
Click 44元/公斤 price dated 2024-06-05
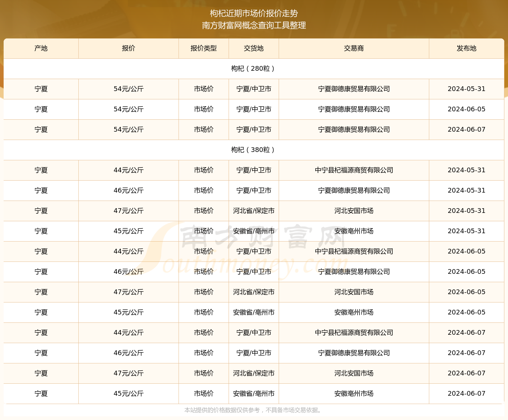(128, 251)
